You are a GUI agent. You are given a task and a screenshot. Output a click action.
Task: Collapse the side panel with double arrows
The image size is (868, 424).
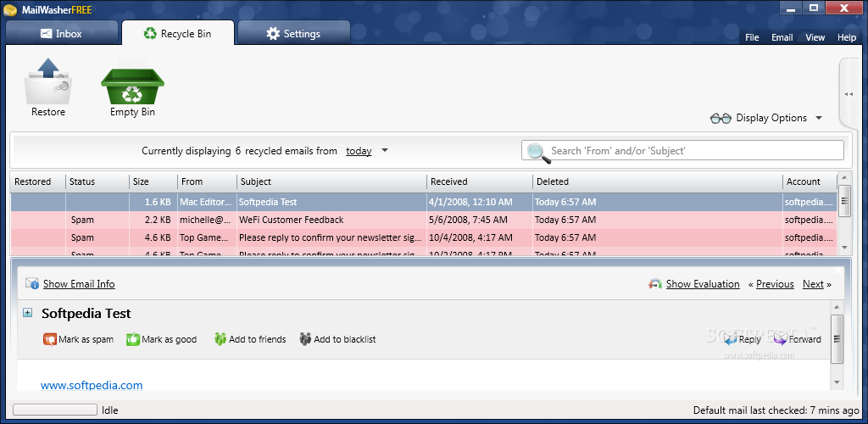[x=849, y=94]
